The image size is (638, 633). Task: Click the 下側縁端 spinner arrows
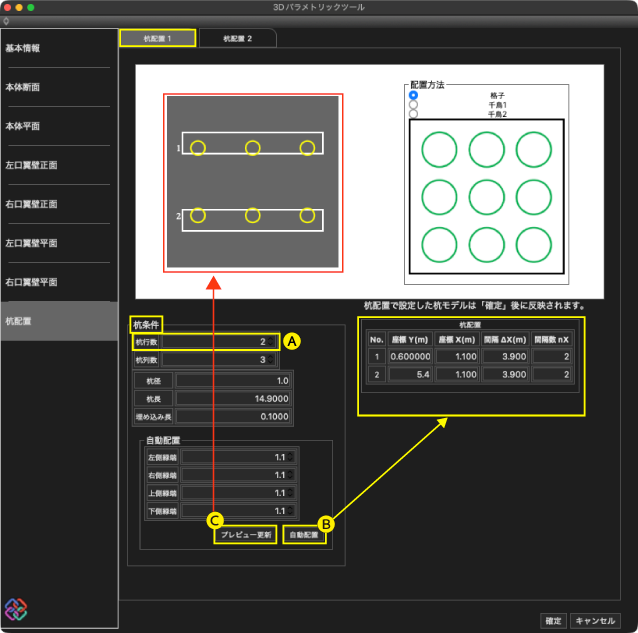pyautogui.click(x=290, y=511)
